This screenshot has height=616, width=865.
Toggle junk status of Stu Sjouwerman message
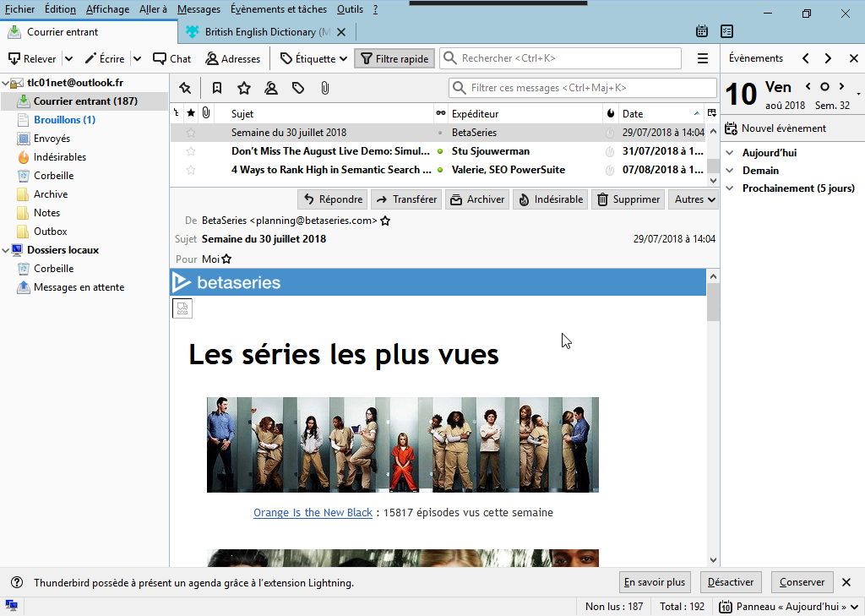click(610, 151)
